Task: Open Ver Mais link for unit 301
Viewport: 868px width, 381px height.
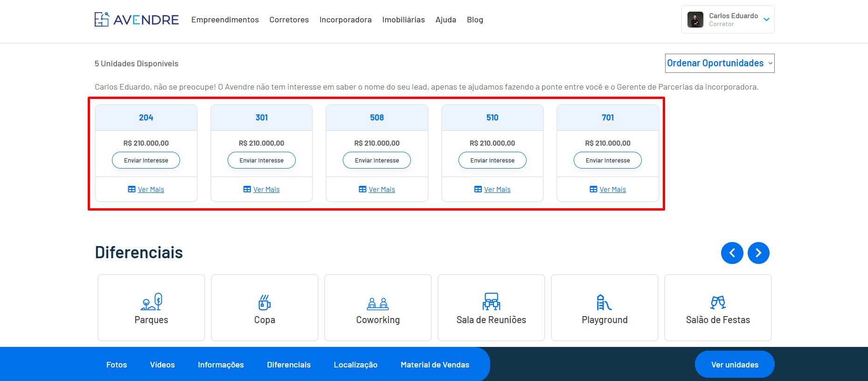Action: click(x=266, y=190)
